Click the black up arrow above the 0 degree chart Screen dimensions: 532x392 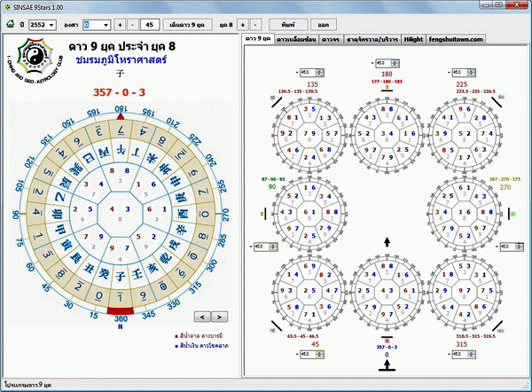[x=387, y=242]
